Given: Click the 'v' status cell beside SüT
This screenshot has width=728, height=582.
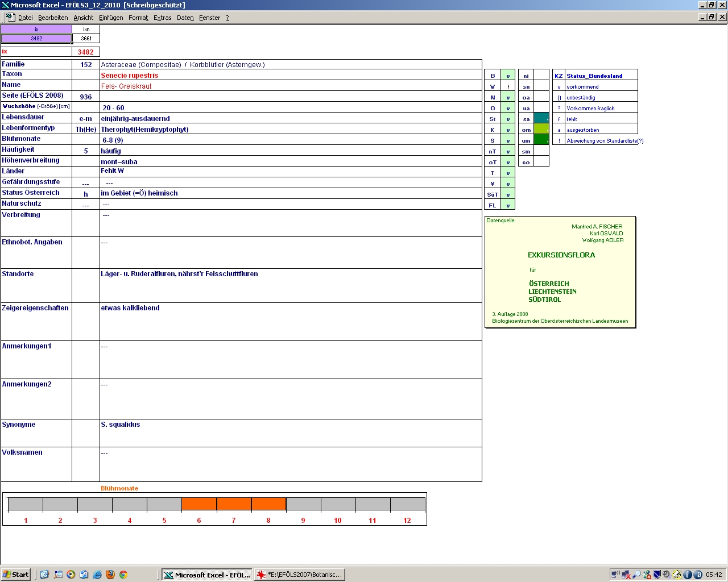Looking at the screenshot, I should point(508,194).
